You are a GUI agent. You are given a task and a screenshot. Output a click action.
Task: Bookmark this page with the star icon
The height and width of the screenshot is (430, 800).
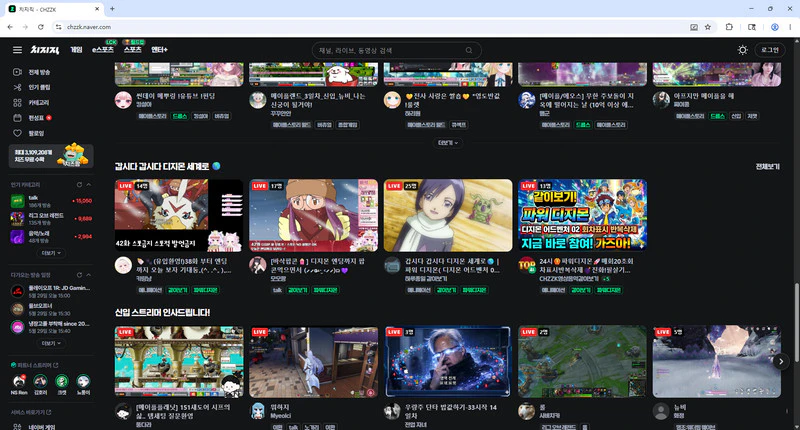tap(708, 27)
